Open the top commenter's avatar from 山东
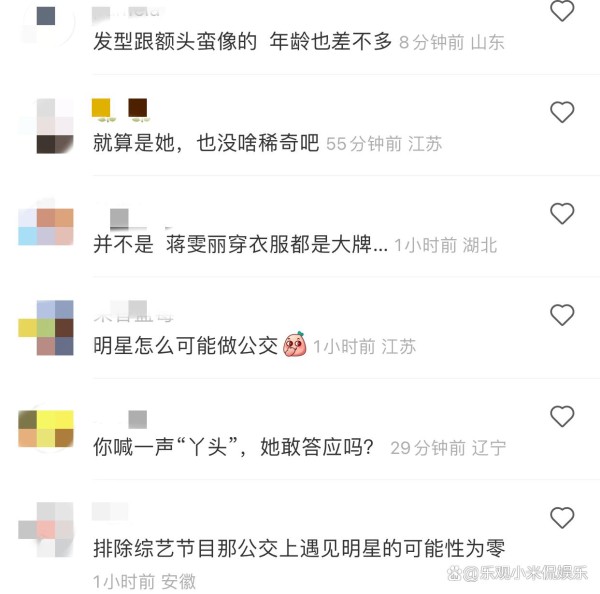This screenshot has height=594, width=600. (46, 23)
